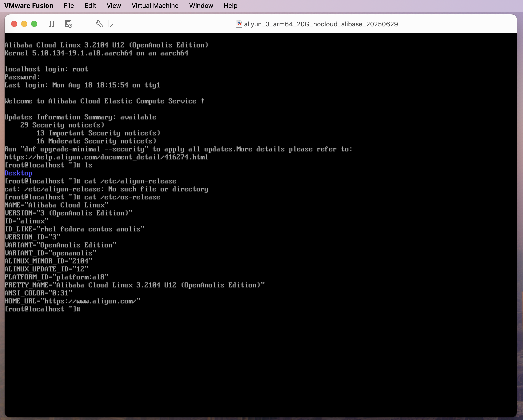This screenshot has width=523, height=420.
Task: Click the 'No such file or directory' error
Action: tap(106, 189)
